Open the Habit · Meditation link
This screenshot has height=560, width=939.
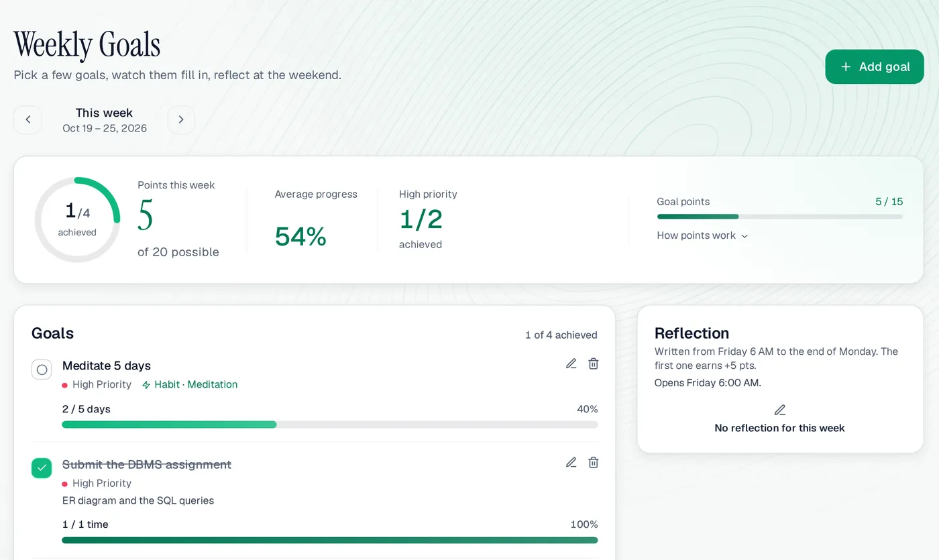(190, 384)
